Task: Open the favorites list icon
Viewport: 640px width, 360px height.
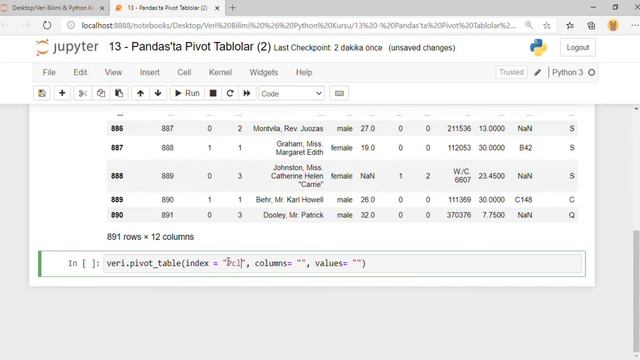Action: (x=570, y=25)
